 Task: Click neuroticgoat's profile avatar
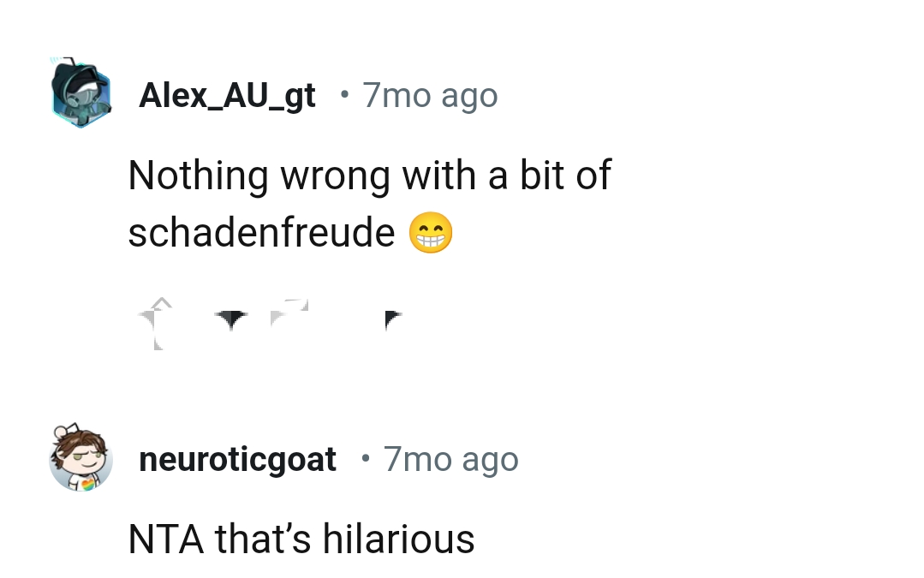(x=80, y=458)
